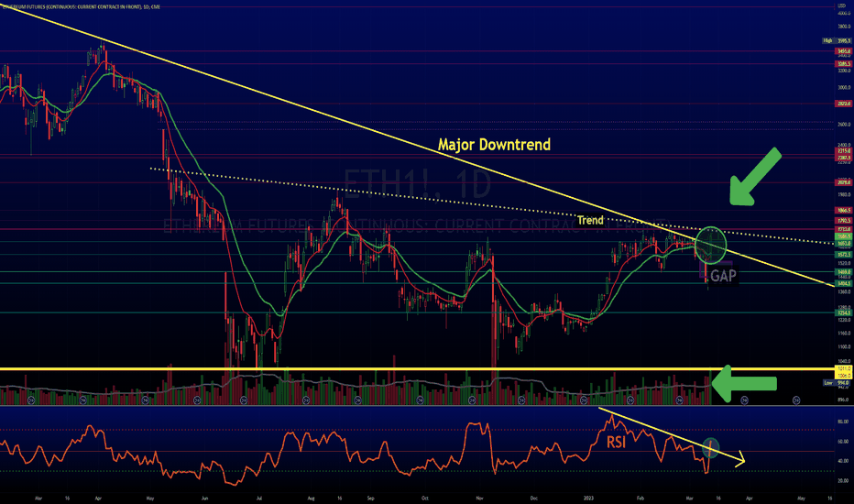Click the Feb label on time axis
Viewport: 854px width, 504px height.
tap(640, 498)
